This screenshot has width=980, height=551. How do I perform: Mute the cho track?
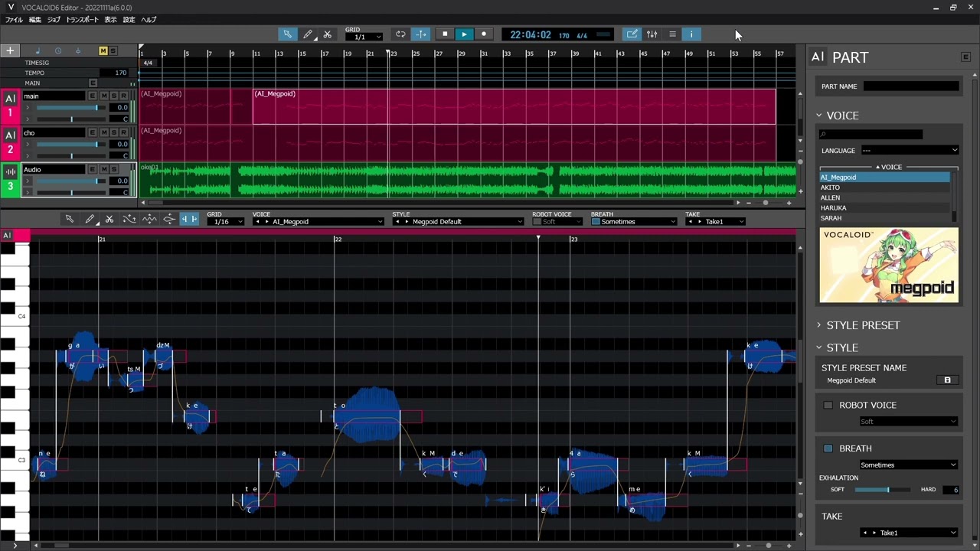pos(103,132)
